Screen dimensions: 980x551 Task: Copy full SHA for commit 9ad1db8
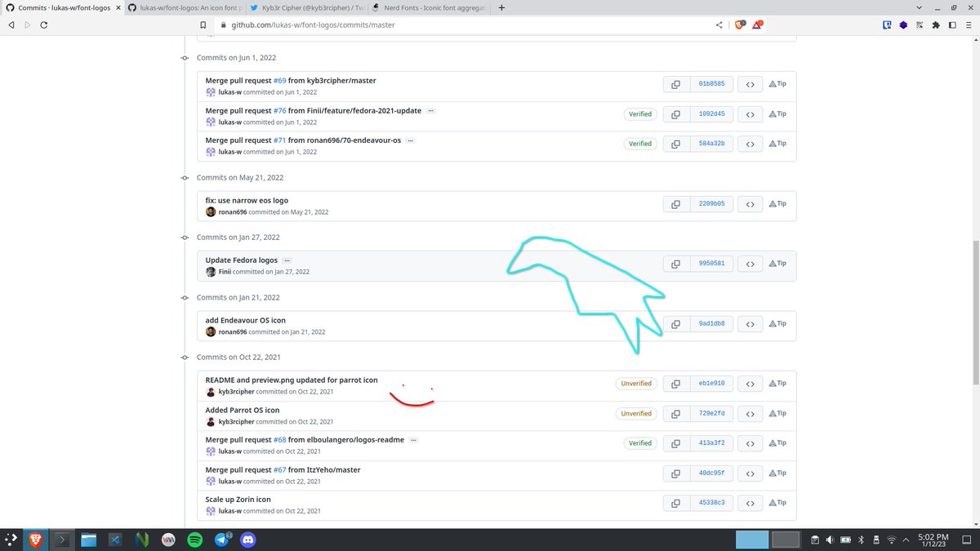(676, 324)
